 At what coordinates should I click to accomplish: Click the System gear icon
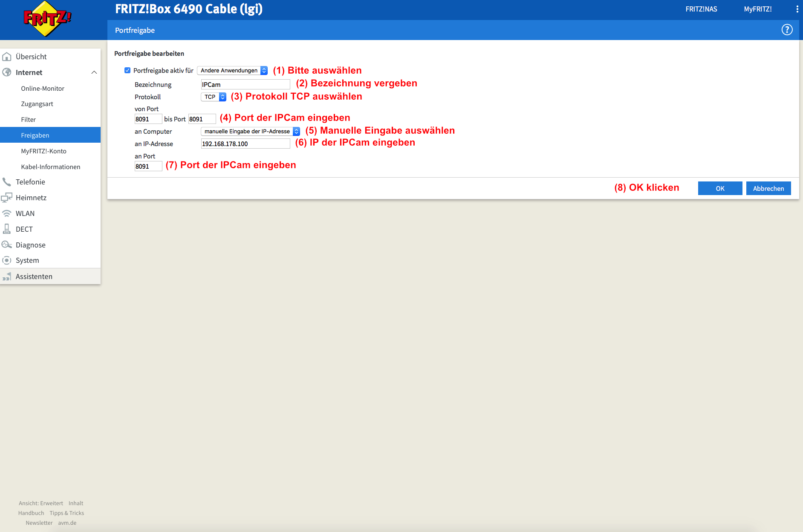tap(7, 260)
